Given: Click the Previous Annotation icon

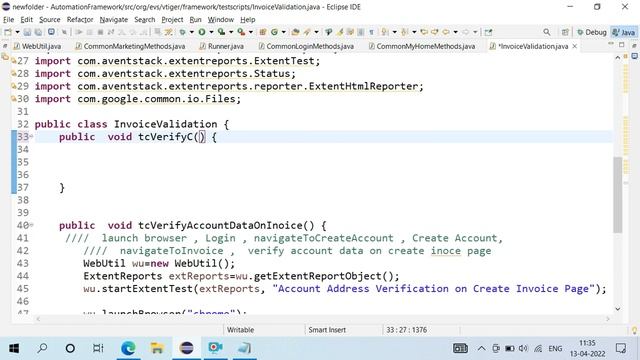Looking at the screenshot, I should (x=404, y=32).
